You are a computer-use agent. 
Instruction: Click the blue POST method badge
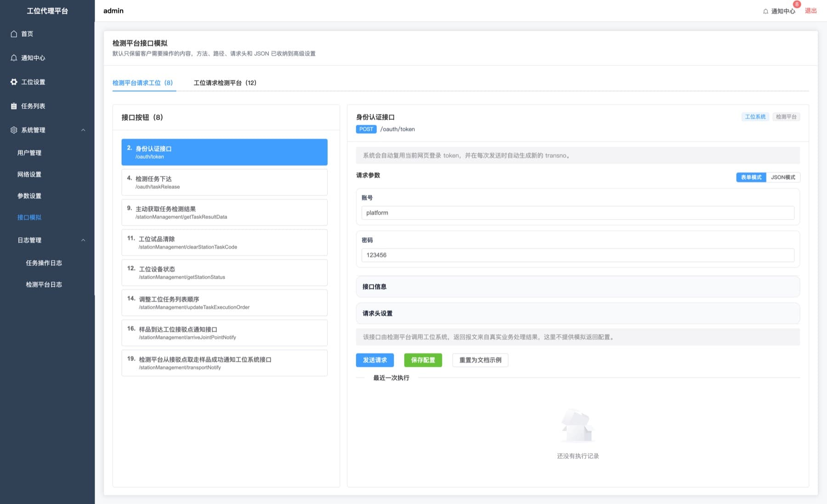[x=366, y=129]
